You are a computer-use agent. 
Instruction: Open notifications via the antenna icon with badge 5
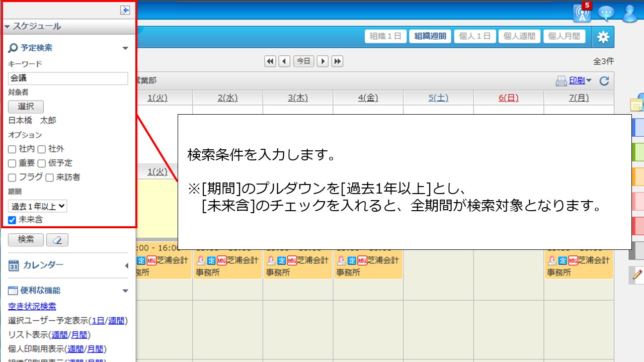pos(582,13)
